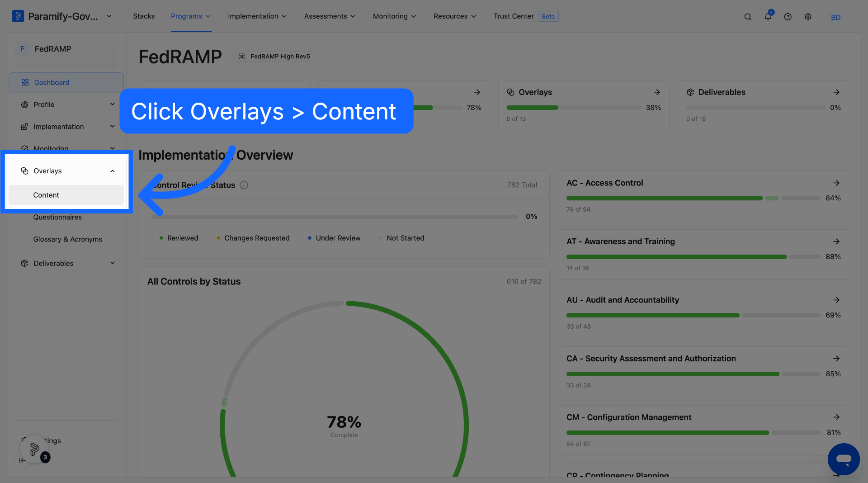Select Dashboard in the sidebar
This screenshot has width=868, height=483.
(x=66, y=82)
